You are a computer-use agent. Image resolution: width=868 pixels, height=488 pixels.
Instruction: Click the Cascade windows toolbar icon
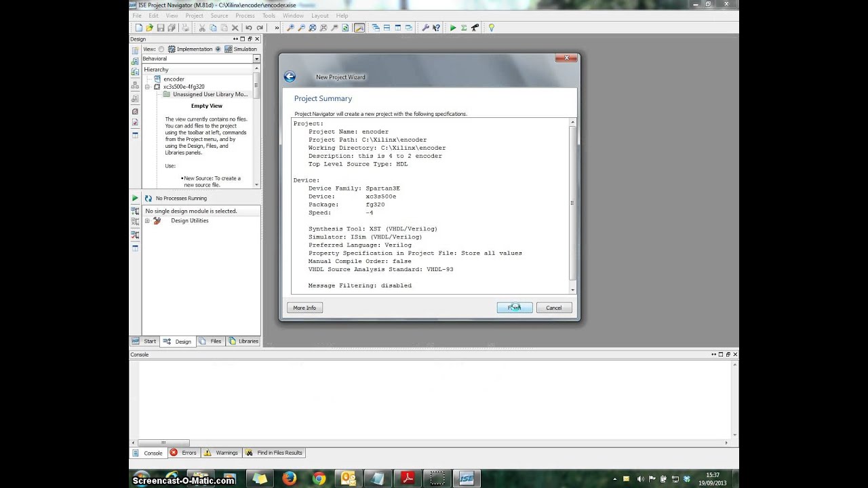[376, 28]
